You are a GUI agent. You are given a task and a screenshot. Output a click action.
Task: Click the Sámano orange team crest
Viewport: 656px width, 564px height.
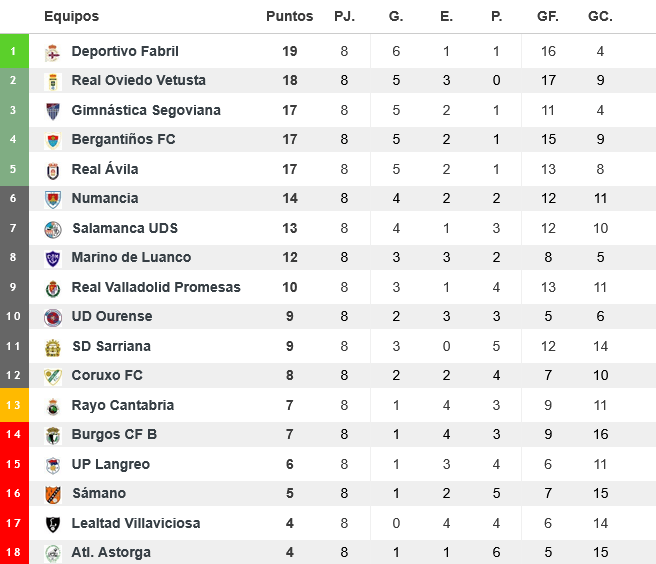(x=53, y=494)
